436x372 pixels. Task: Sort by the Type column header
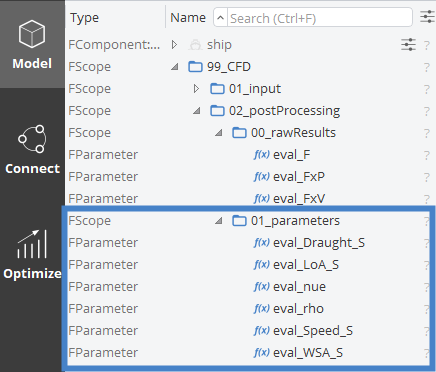[85, 18]
